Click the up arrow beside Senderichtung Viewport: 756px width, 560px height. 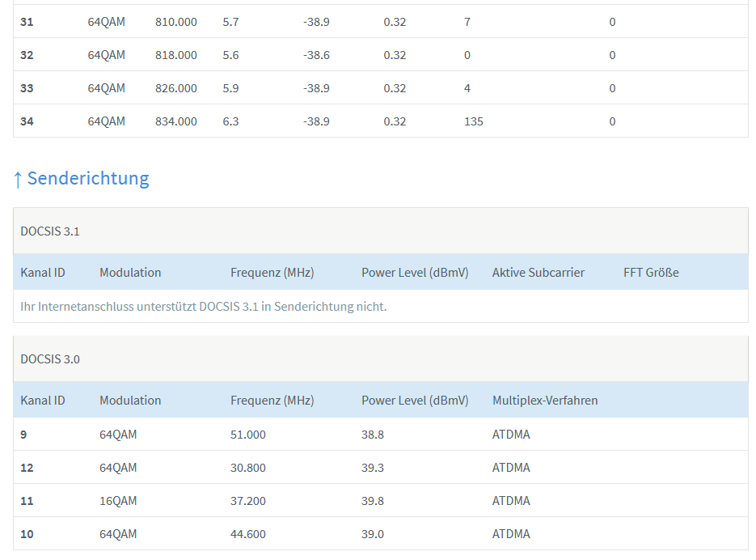[18, 179]
